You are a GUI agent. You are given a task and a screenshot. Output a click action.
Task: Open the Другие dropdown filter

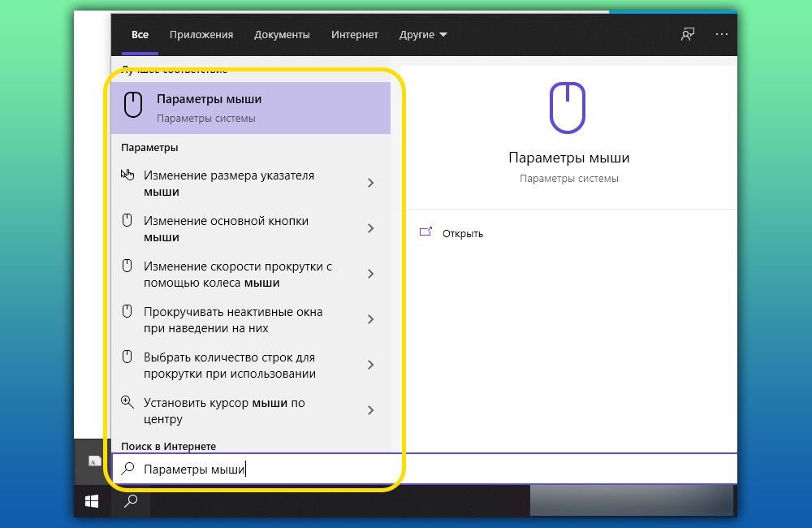click(x=423, y=35)
